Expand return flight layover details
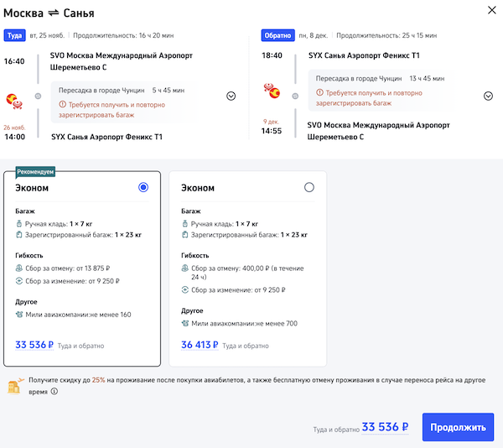This screenshot has width=503, height=448. click(489, 96)
